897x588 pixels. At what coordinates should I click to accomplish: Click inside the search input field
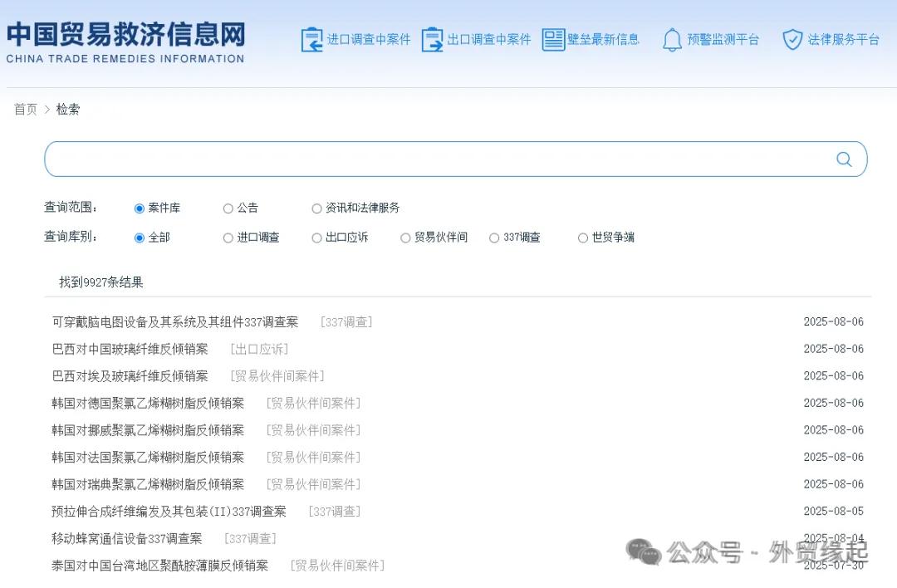pyautogui.click(x=415, y=159)
